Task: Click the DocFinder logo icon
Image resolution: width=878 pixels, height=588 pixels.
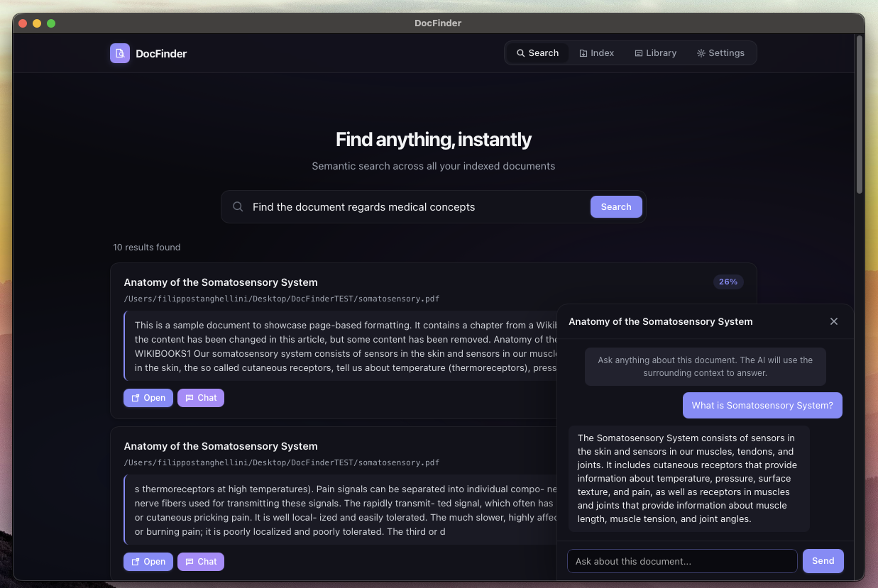Action: pos(120,53)
